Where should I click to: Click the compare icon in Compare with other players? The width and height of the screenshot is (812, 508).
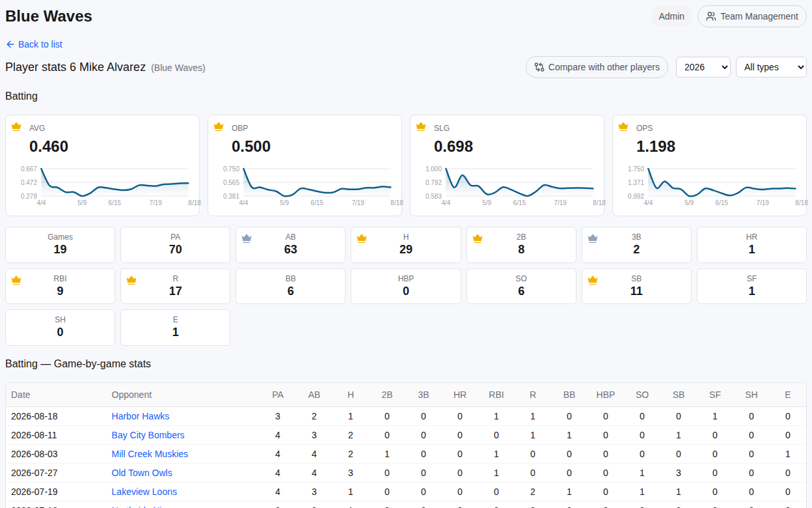539,67
